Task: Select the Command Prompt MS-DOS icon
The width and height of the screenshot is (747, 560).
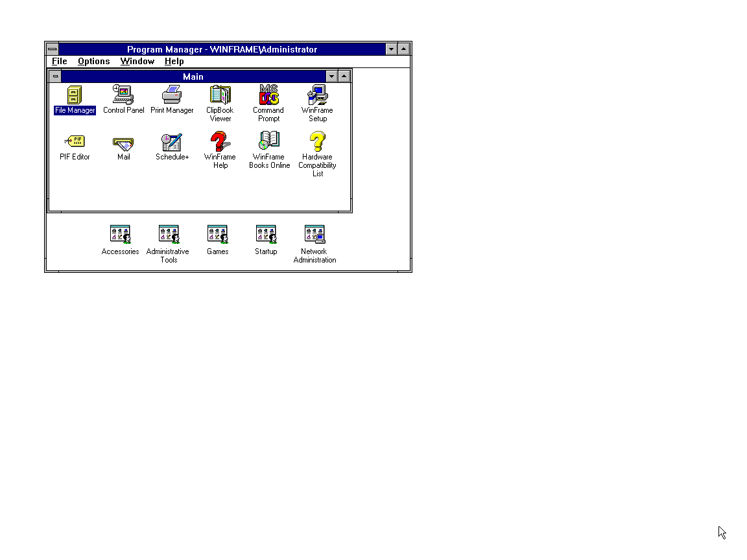Action: tap(268, 94)
